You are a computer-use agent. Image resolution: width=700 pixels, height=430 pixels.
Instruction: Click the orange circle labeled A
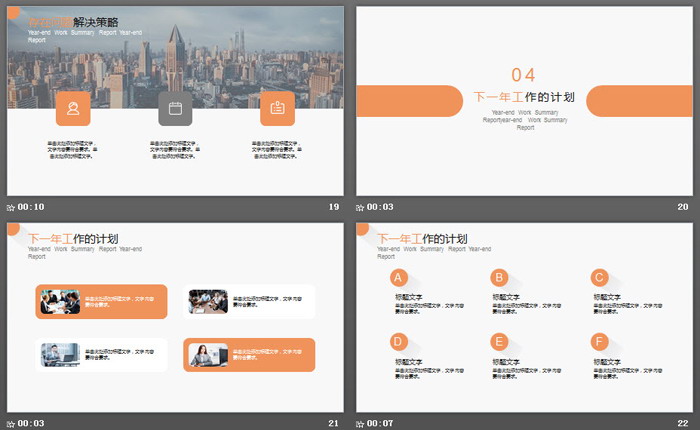tap(399, 278)
